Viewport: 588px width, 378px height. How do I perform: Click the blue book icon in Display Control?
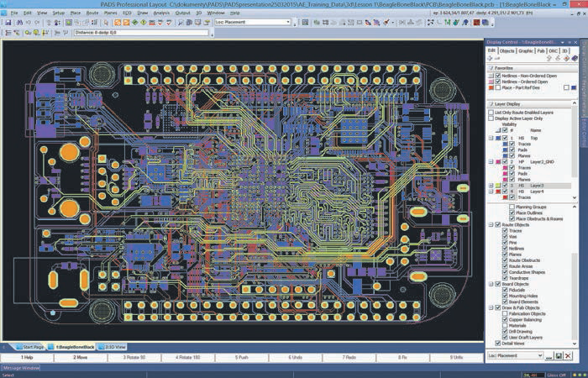574,58
